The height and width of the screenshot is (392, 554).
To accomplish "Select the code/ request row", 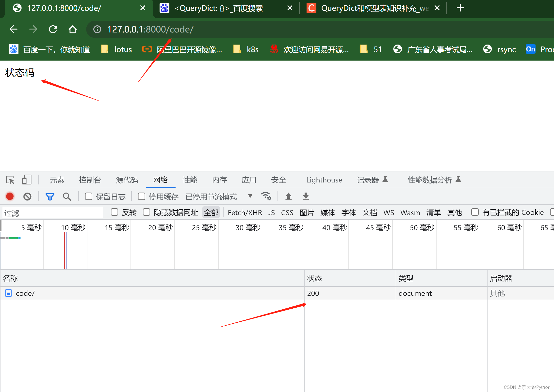I will pos(277,293).
